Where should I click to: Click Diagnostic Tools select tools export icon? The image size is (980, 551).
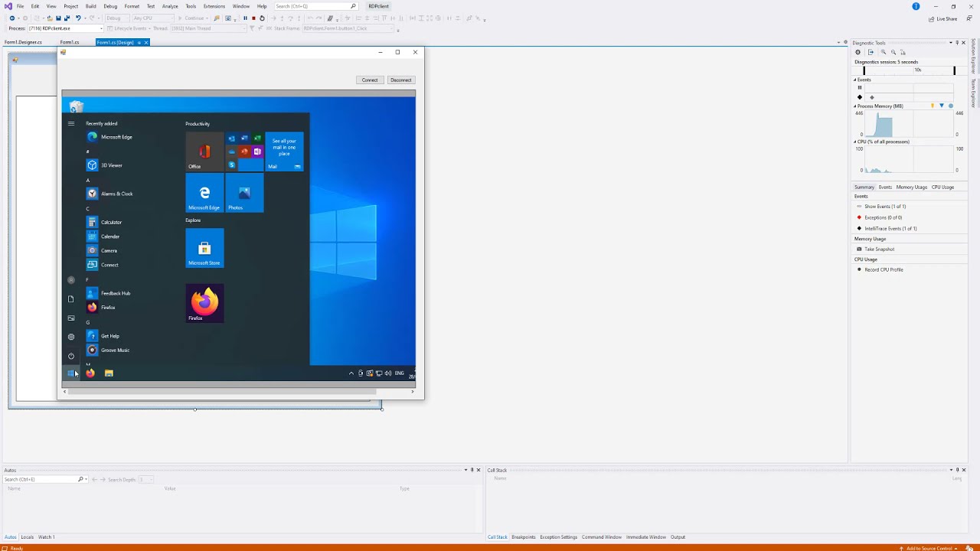click(871, 52)
